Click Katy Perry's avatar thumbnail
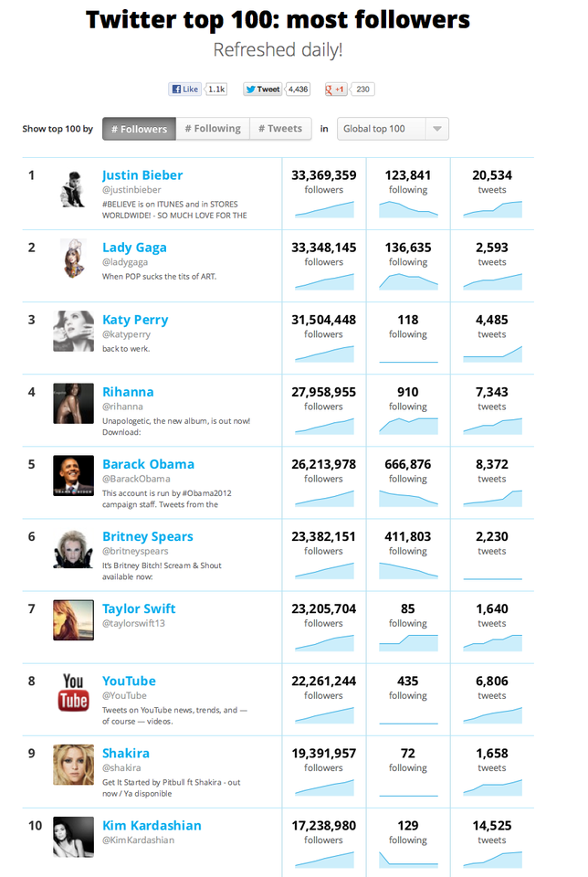This screenshot has height=877, width=588. pyautogui.click(x=73, y=331)
